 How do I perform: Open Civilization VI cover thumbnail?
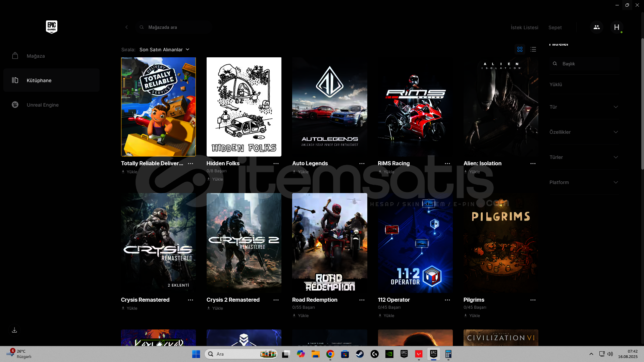[x=501, y=338]
